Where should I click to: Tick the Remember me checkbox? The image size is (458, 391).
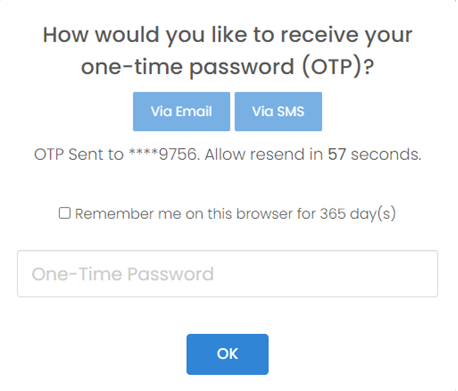click(65, 213)
